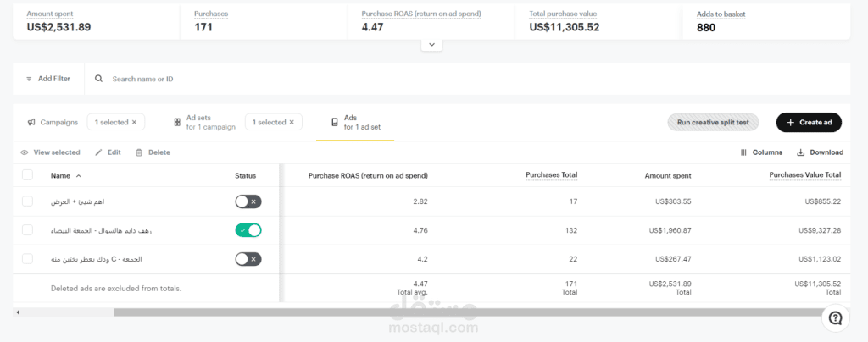This screenshot has height=342, width=868.
Task: Tick the select-all checkbox in header
Action: pos(27,175)
